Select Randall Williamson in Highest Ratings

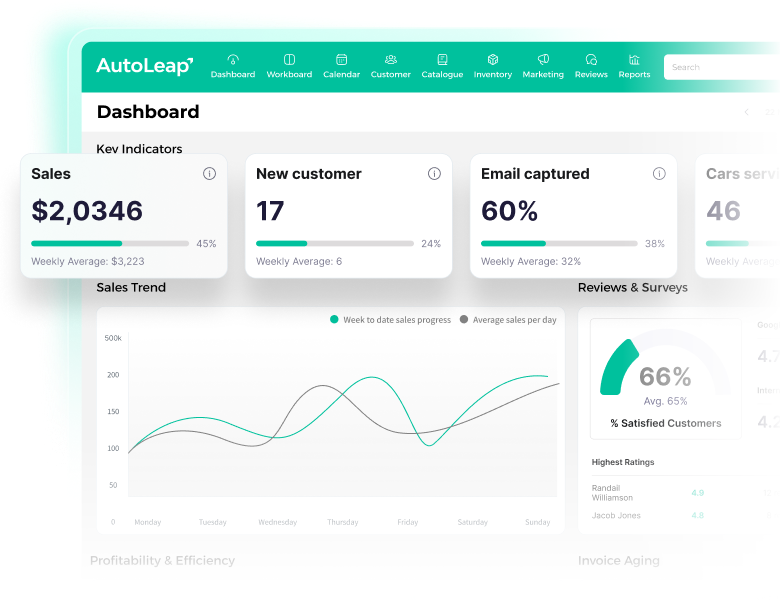point(612,492)
